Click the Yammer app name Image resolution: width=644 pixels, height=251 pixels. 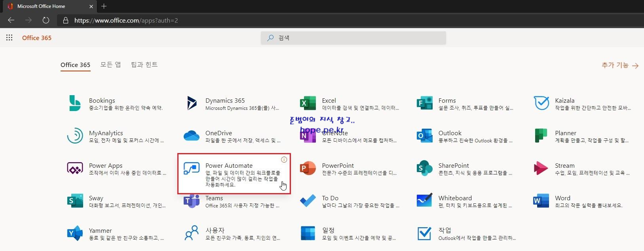point(101,230)
